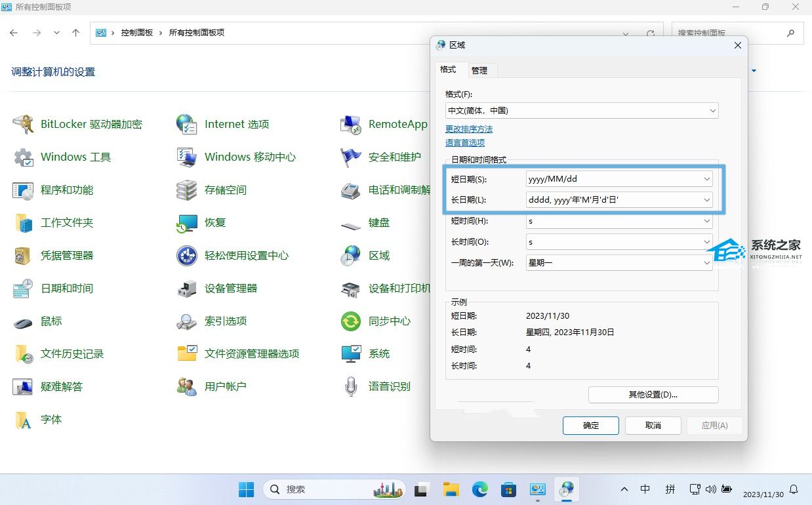Open the 设备管理器 icon
The image size is (812, 505).
pyautogui.click(x=187, y=288)
